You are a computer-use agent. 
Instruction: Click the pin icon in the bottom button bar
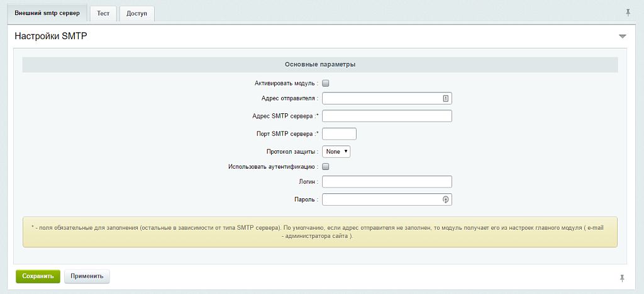pos(622,278)
